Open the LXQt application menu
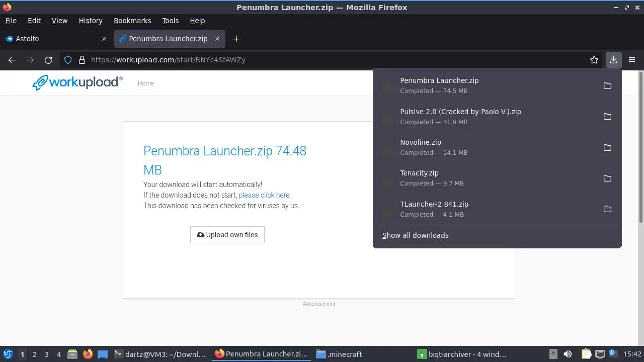 [8, 354]
